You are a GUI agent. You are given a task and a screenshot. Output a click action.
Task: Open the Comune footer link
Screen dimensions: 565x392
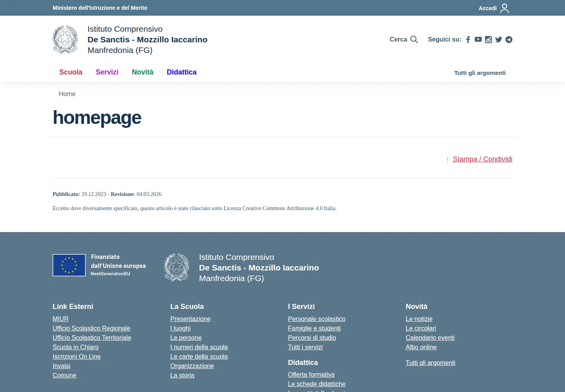(x=64, y=376)
